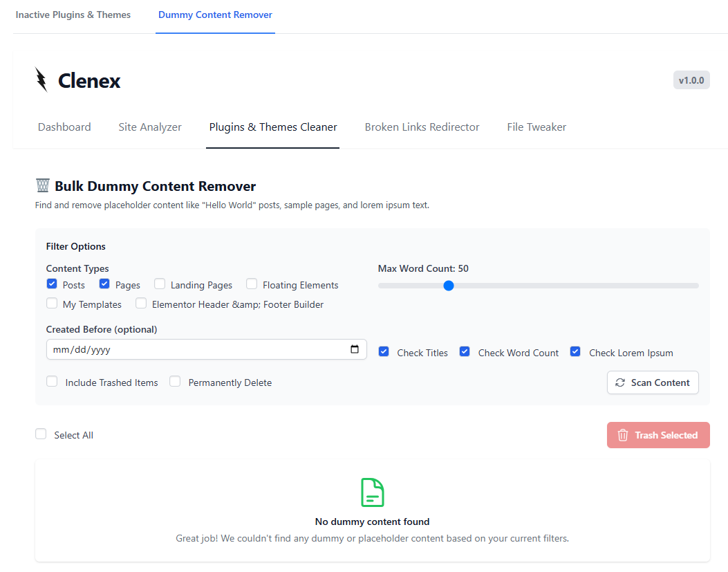This screenshot has height=572, width=728.
Task: Enable the Include Trashed Items checkbox
Action: click(52, 381)
